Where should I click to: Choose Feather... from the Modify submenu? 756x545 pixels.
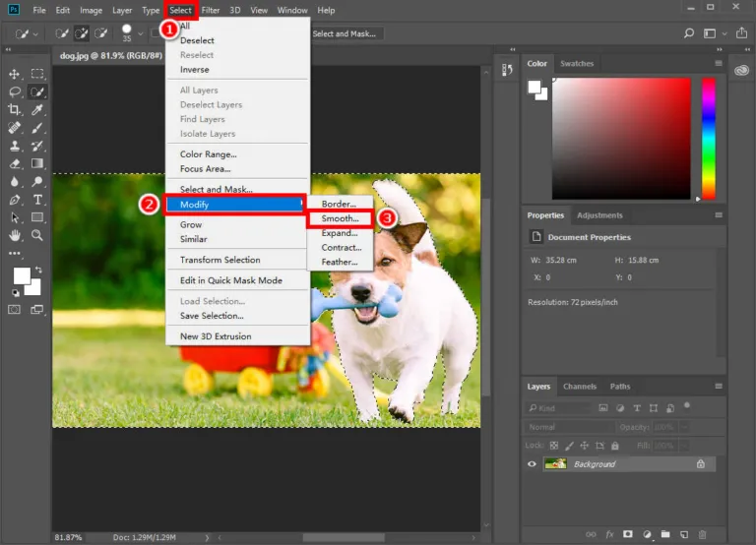(x=340, y=262)
